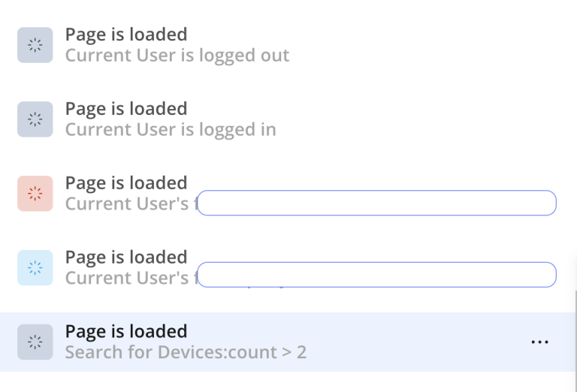
Task: Select the 'Current User is logged out' condition text
Action: tap(177, 56)
